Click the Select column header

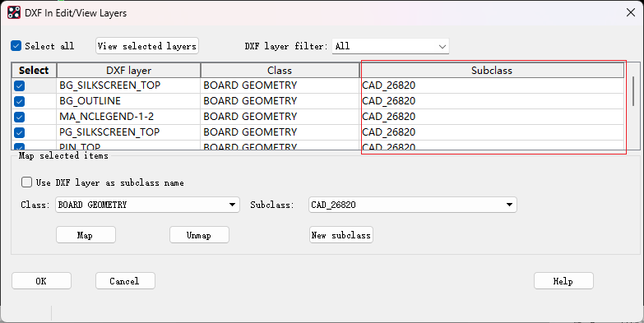pos(34,70)
